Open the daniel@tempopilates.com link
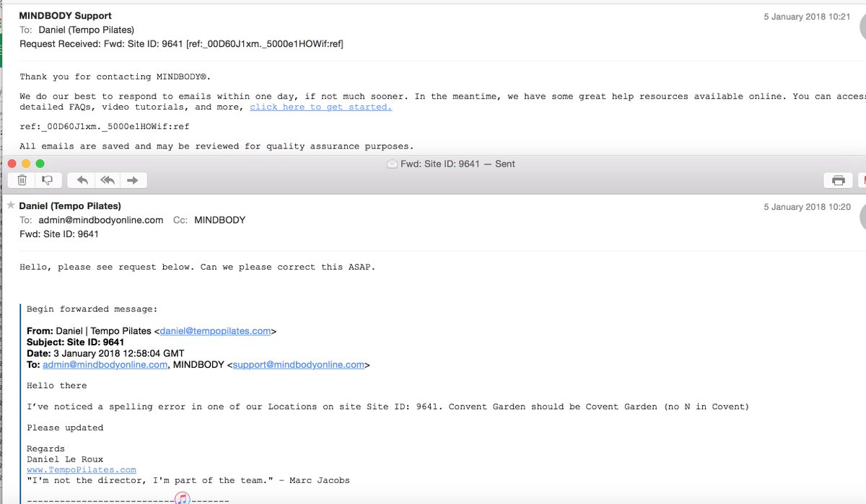This screenshot has width=866, height=504. click(215, 331)
